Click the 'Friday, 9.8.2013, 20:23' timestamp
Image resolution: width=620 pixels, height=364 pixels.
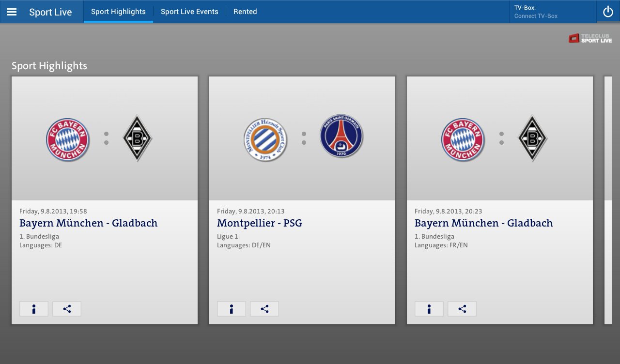pos(449,211)
